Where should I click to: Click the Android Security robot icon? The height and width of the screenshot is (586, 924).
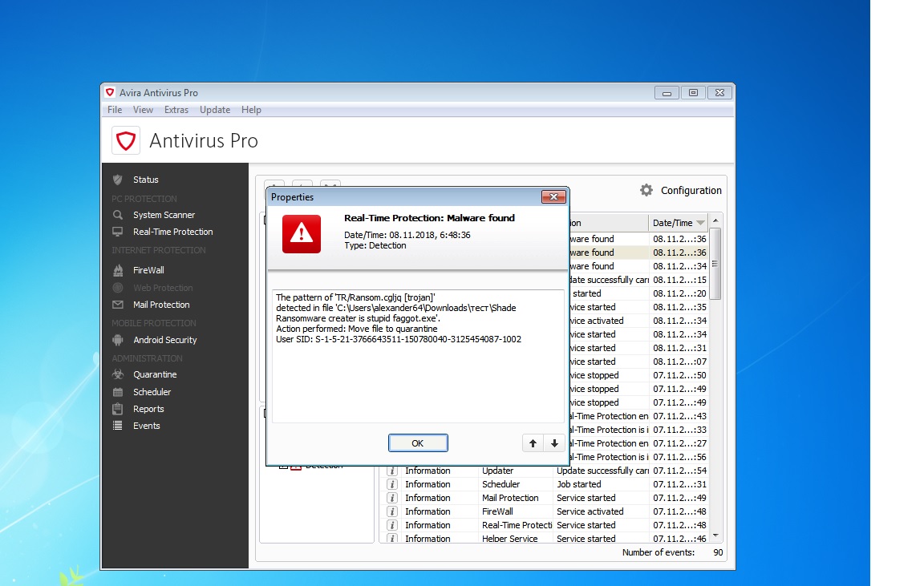click(x=118, y=340)
